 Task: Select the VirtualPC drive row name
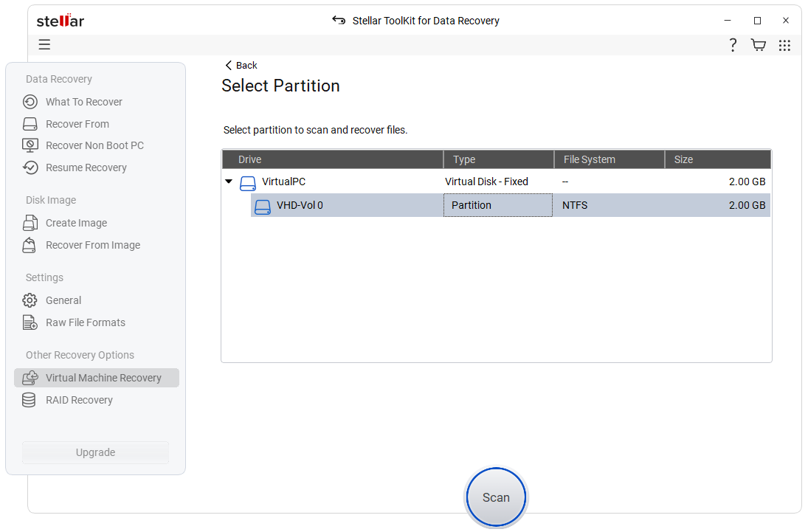pos(283,182)
